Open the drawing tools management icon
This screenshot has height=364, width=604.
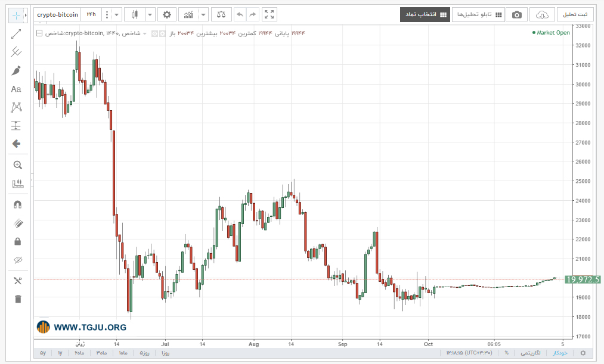(x=18, y=281)
